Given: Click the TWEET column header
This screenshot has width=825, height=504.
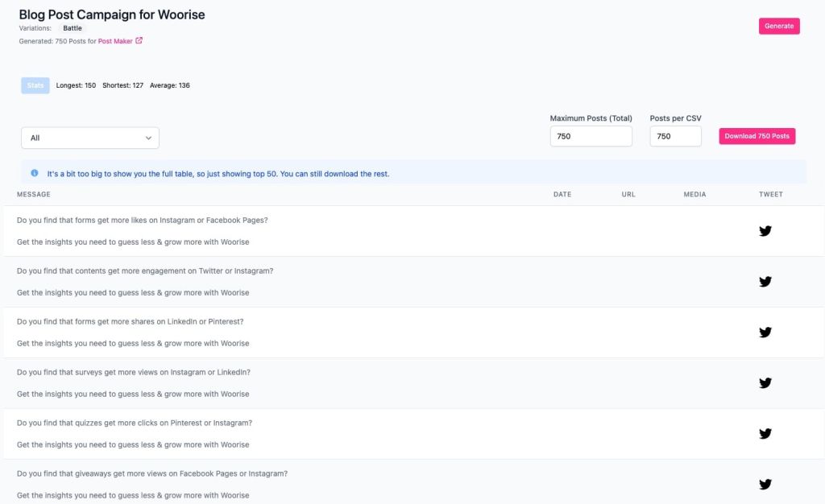Looking at the screenshot, I should [771, 195].
